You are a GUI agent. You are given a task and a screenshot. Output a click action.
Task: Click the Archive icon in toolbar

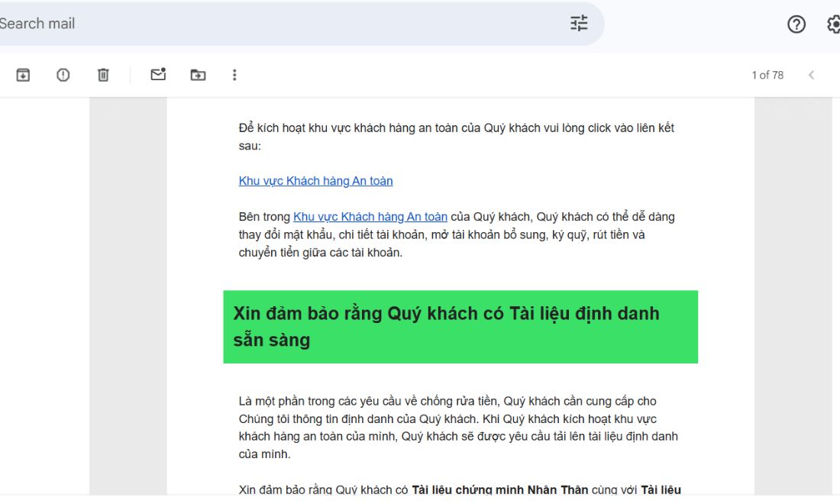pyautogui.click(x=23, y=75)
